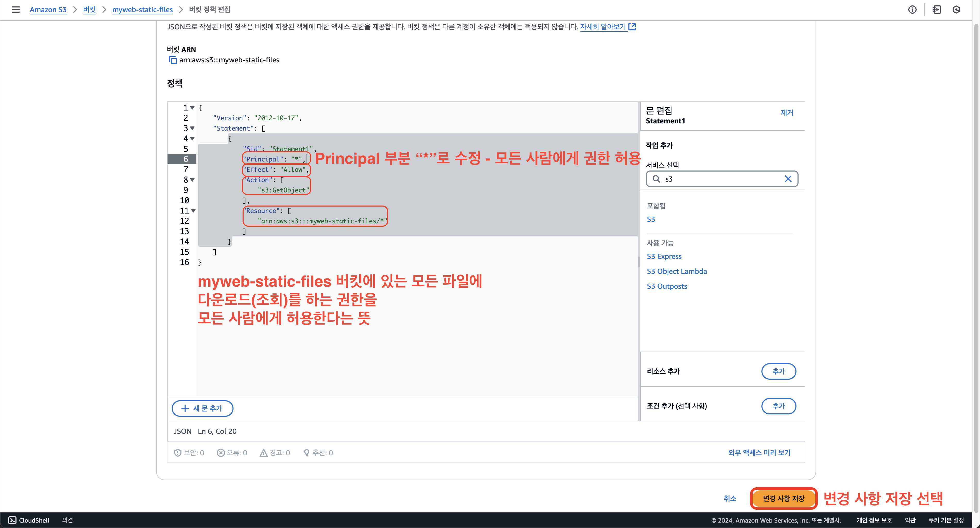The width and height of the screenshot is (980, 528).
Task: Click the Ln 6, Col 20 status text
Action: pyautogui.click(x=217, y=431)
